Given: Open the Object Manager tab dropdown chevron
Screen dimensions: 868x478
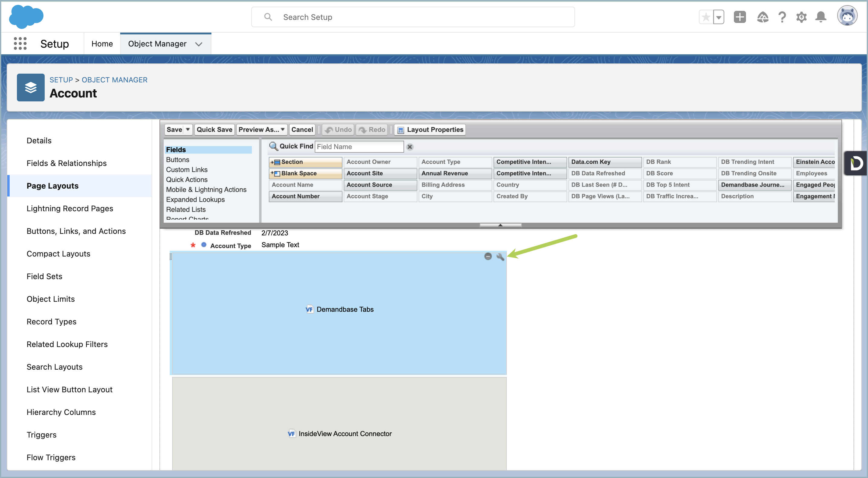Looking at the screenshot, I should coord(199,44).
